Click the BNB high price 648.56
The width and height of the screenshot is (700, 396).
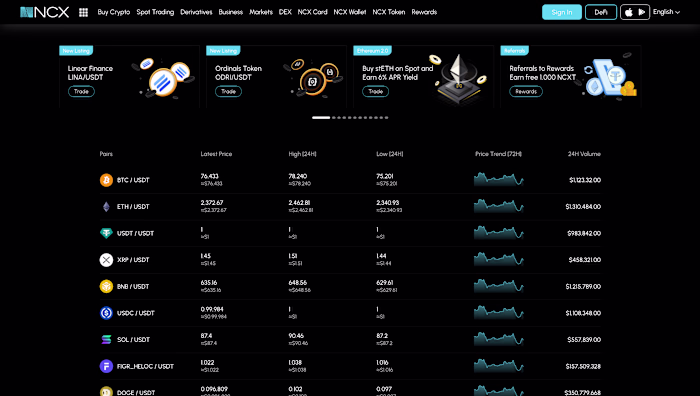[x=298, y=283]
